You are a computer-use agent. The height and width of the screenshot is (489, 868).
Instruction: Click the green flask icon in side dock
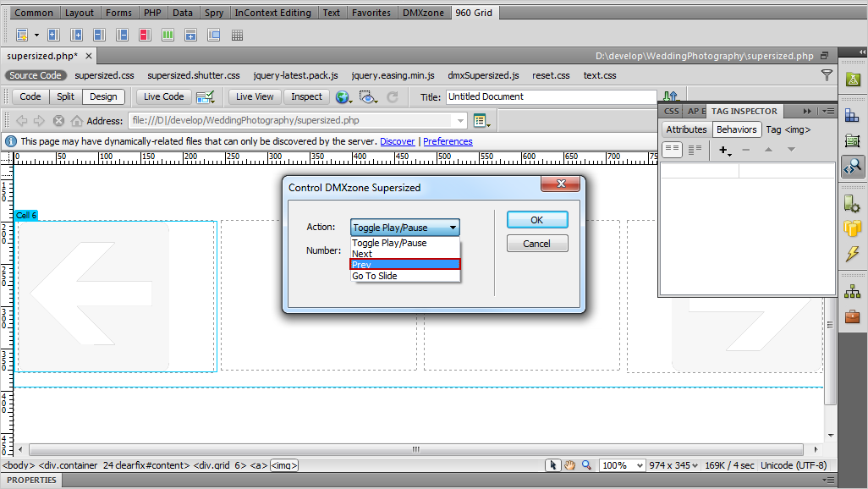click(x=853, y=80)
